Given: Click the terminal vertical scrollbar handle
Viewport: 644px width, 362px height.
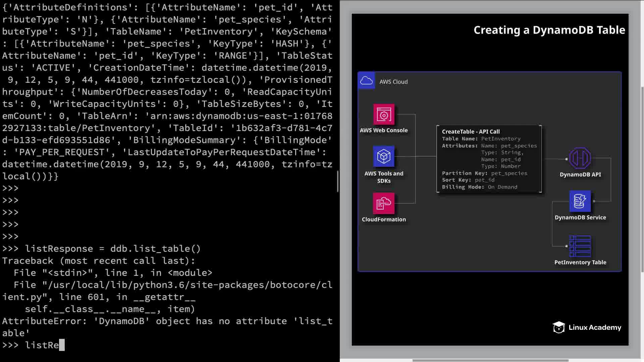Looking at the screenshot, I should [x=338, y=181].
